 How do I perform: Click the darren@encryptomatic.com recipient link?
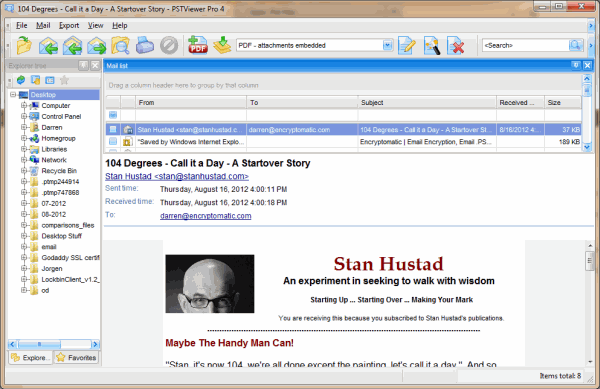[205, 216]
